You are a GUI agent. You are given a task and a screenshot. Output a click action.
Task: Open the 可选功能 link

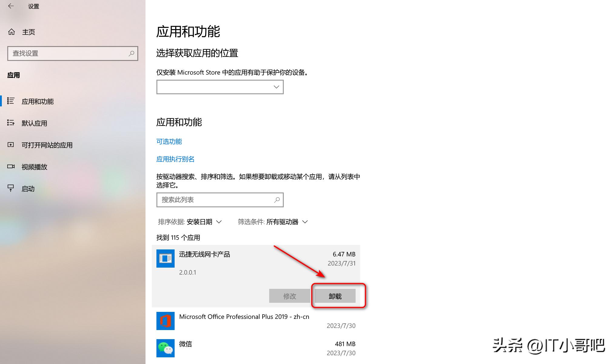click(169, 141)
